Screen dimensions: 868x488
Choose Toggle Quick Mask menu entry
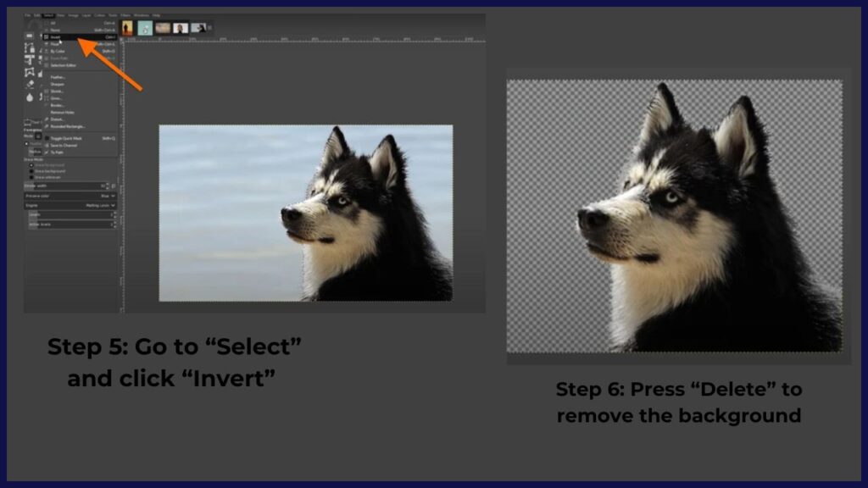(x=66, y=138)
